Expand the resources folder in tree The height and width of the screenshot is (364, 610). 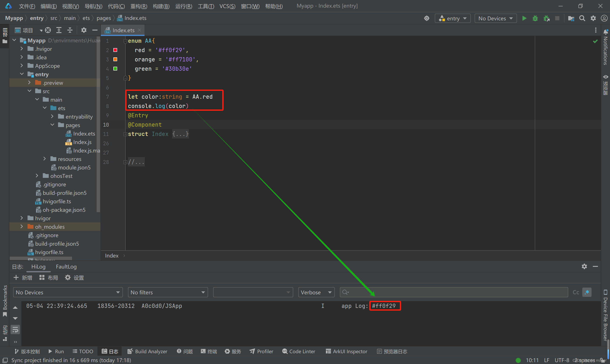tap(44, 159)
